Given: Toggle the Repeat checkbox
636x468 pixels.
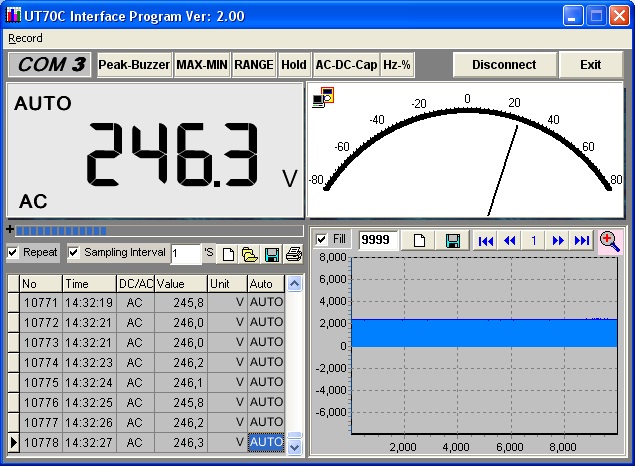Looking at the screenshot, I should (x=13, y=252).
